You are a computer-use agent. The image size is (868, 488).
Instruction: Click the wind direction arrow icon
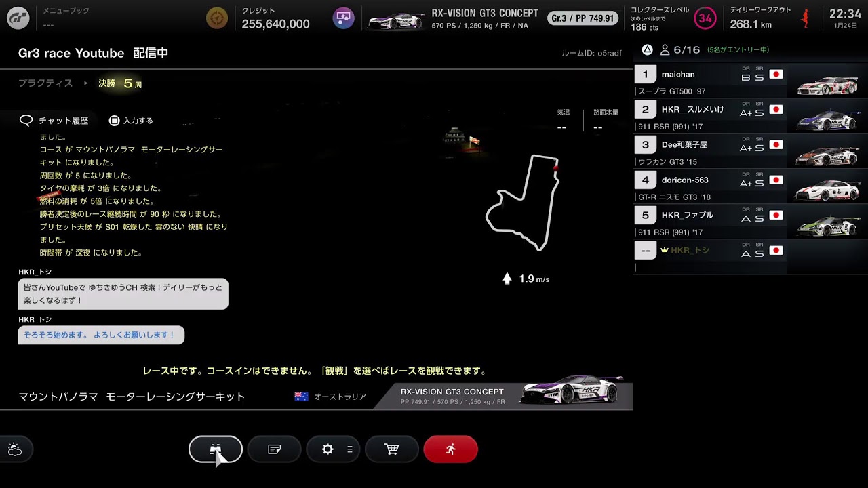(x=507, y=279)
